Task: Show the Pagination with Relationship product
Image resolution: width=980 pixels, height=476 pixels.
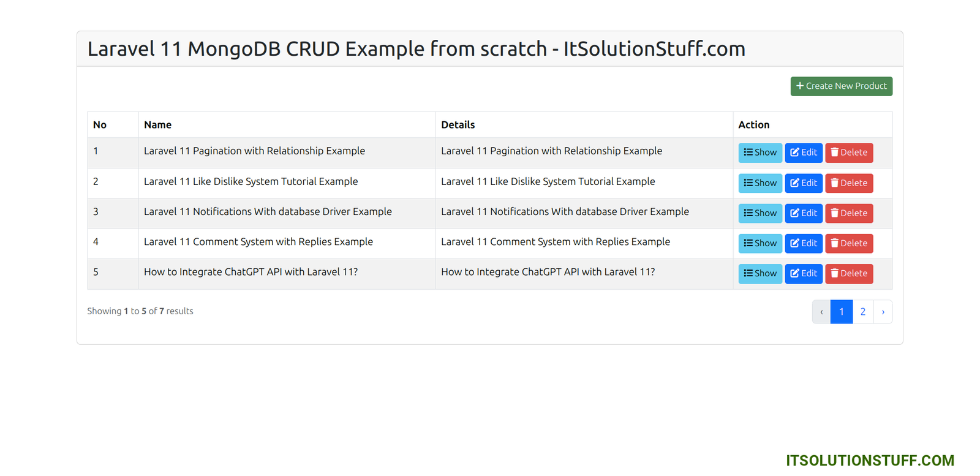Action: click(x=760, y=153)
